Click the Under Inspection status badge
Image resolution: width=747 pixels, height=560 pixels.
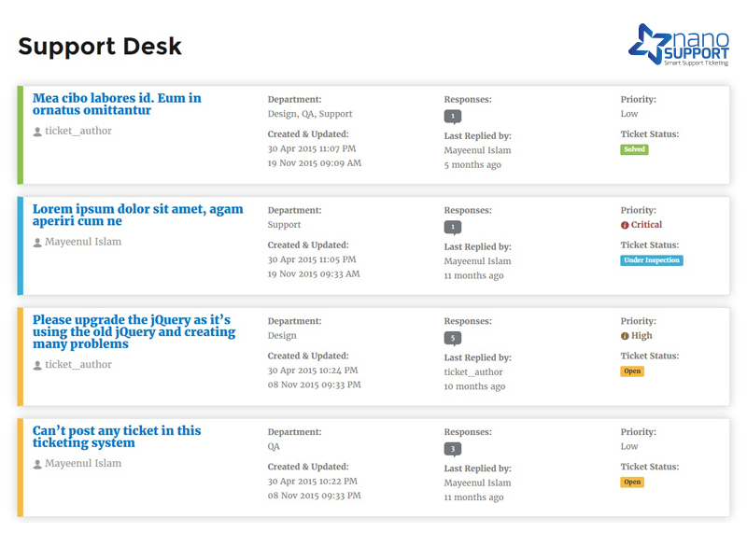tap(652, 259)
